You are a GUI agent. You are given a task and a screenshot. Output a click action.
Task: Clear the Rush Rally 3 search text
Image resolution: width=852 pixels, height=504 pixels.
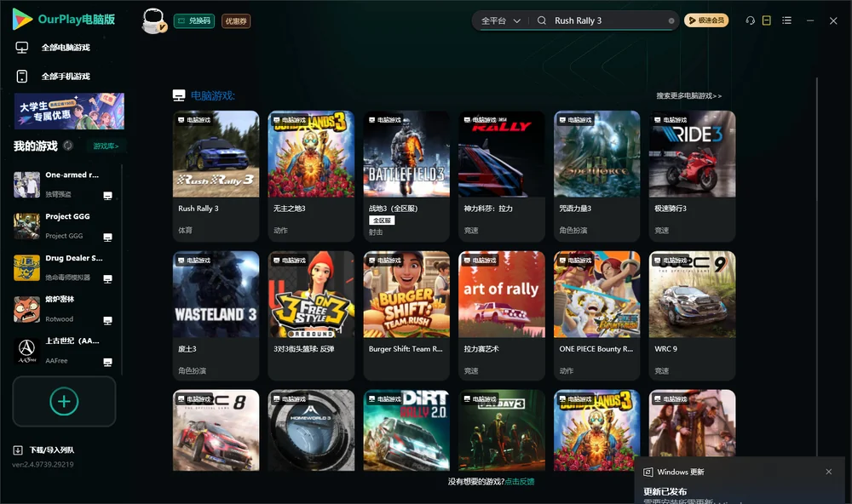pyautogui.click(x=671, y=20)
